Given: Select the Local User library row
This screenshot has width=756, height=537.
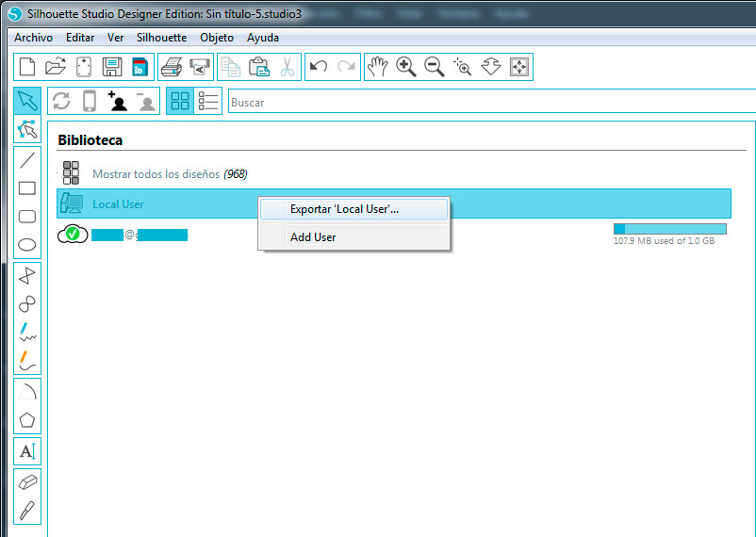Looking at the screenshot, I should pos(394,203).
